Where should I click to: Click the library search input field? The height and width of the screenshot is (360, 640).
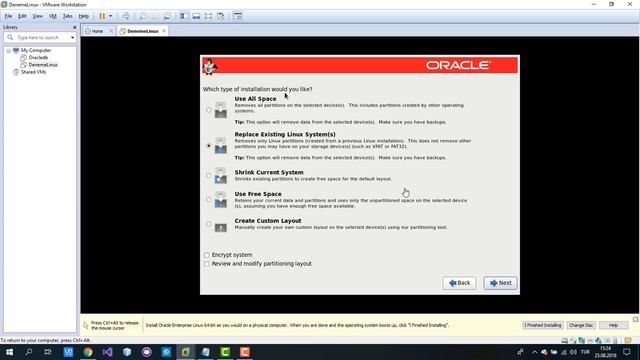coord(41,38)
